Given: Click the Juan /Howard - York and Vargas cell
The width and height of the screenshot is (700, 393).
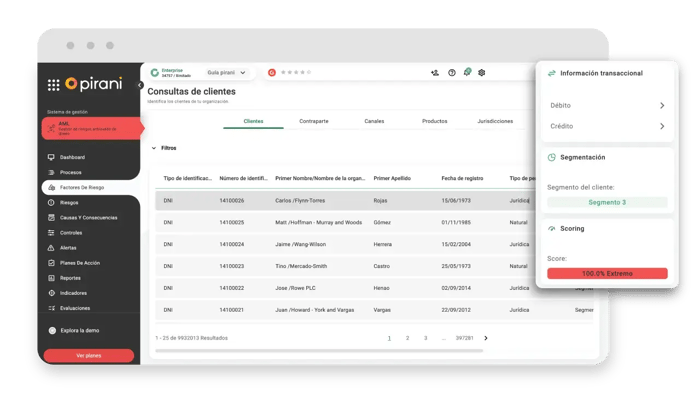Looking at the screenshot, I should pyautogui.click(x=314, y=310).
